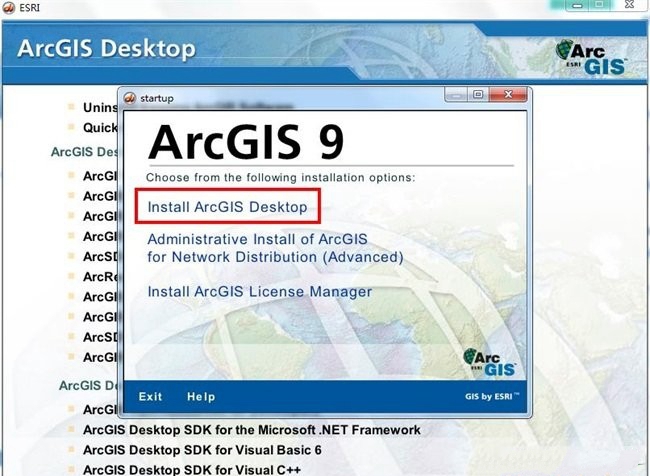The height and width of the screenshot is (476, 650).
Task: Open ArcGIS Desktop SDK for Visual Basic 6
Action: click(x=202, y=450)
